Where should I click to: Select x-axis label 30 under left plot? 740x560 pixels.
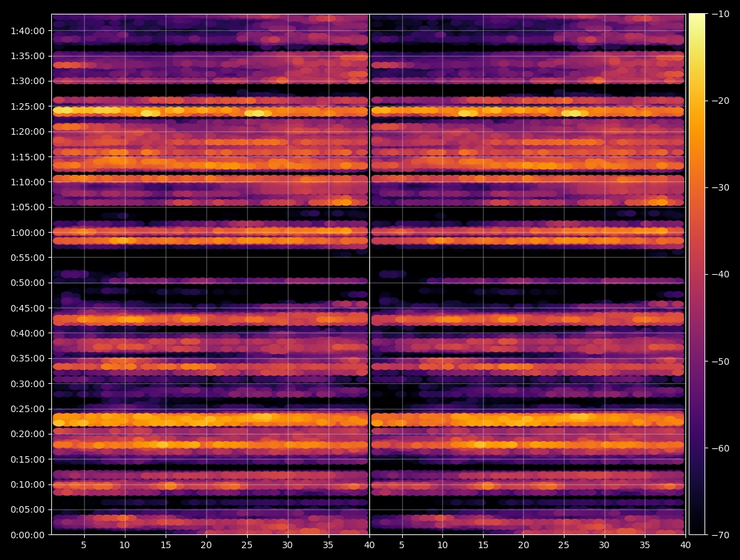point(287,545)
